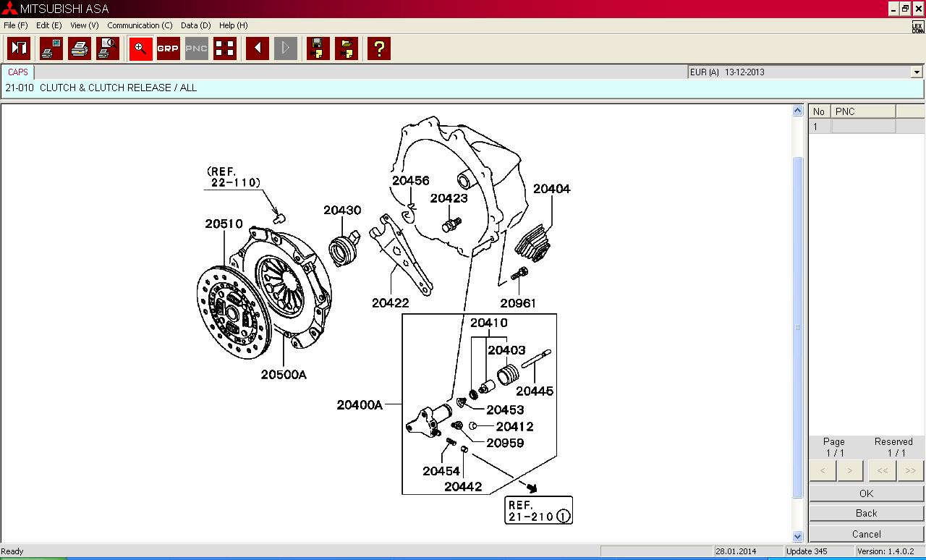The image size is (926, 560).
Task: Click the exit door toolbar icon
Action: (19, 48)
